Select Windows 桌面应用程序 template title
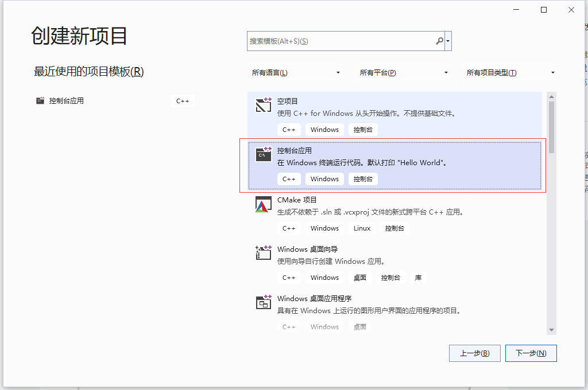 [314, 299]
